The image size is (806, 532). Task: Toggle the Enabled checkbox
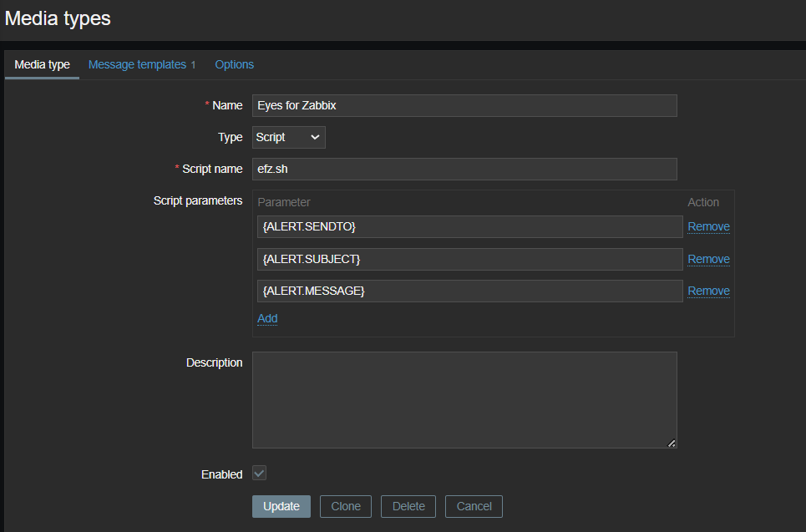pos(260,474)
